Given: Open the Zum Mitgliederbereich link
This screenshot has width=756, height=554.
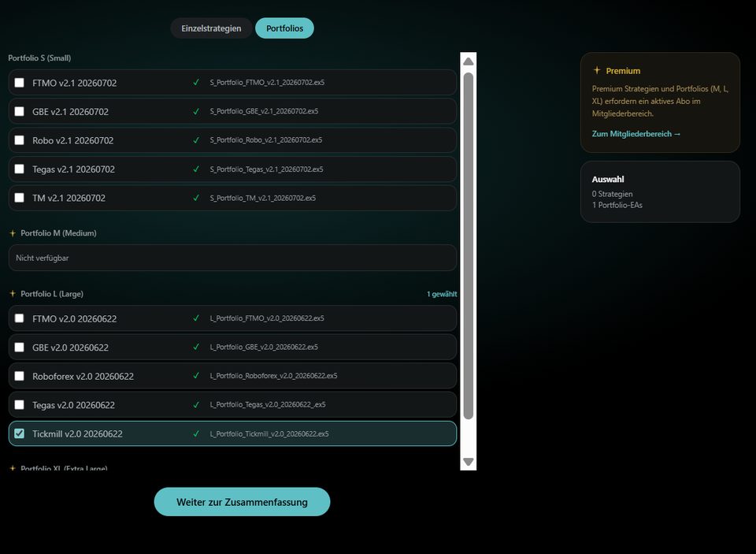Looking at the screenshot, I should pos(636,134).
